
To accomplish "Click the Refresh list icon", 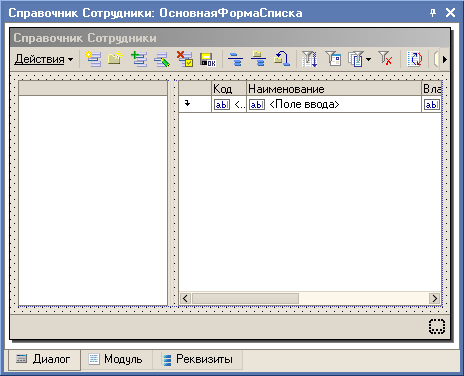I will 414,59.
